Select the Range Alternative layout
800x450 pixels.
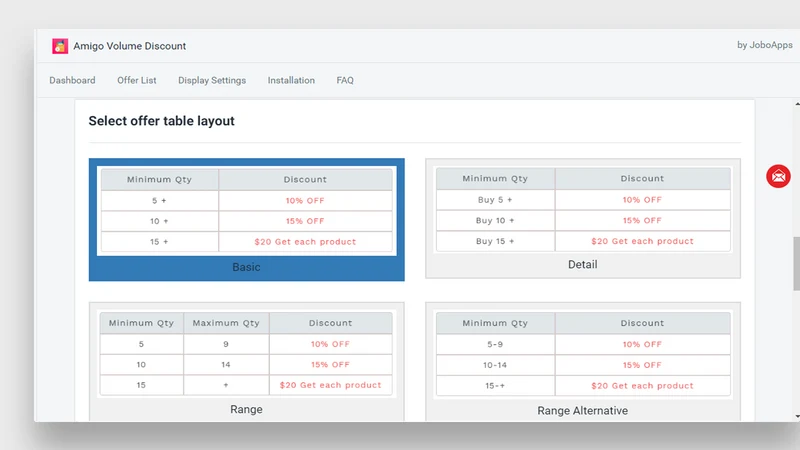click(x=583, y=361)
